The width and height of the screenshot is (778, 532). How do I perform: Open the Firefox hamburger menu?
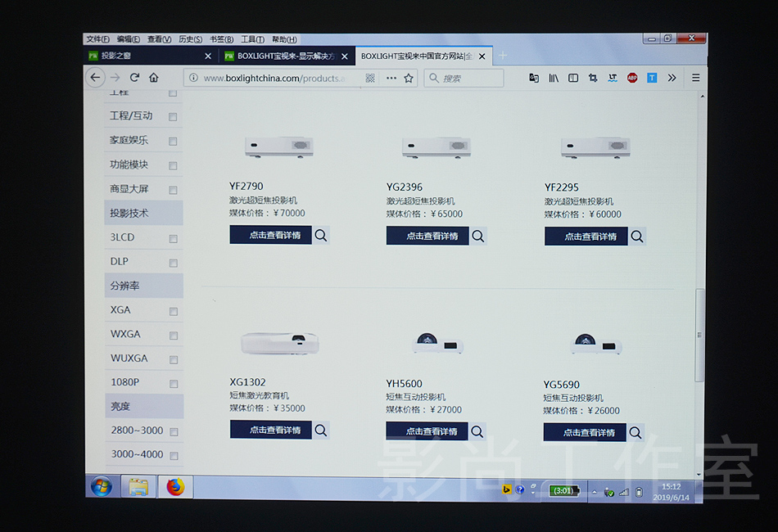[x=695, y=78]
